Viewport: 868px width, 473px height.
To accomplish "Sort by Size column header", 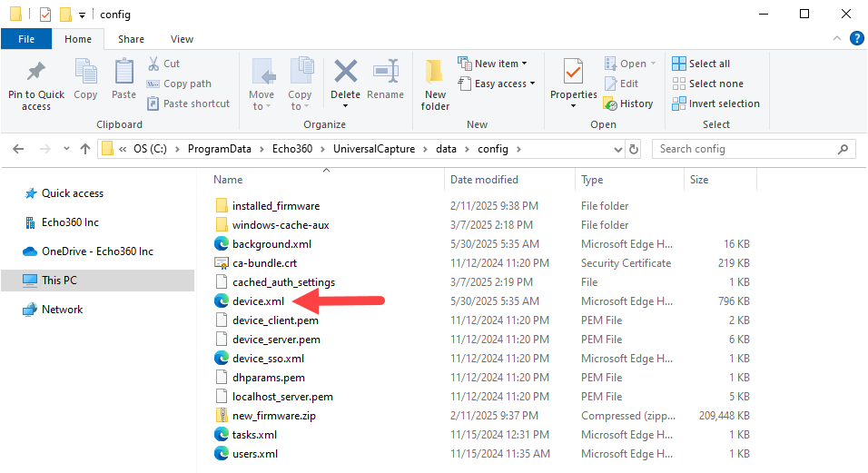I will (x=699, y=180).
